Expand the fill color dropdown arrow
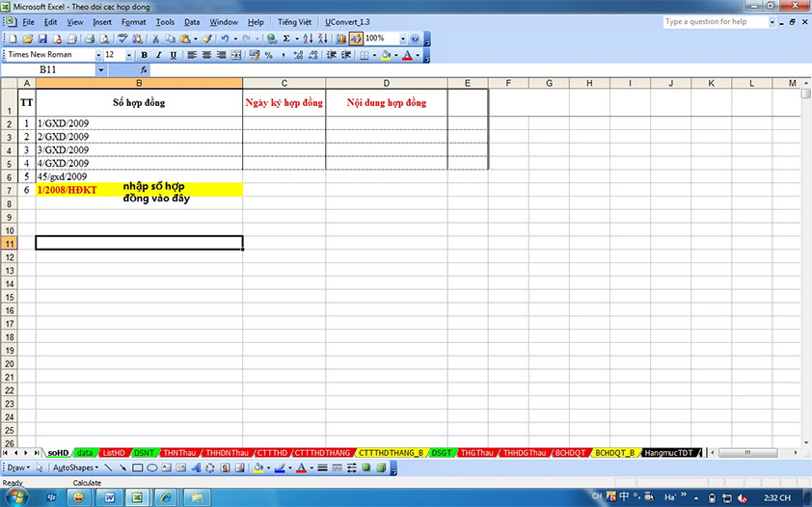The height and width of the screenshot is (507, 812). [395, 55]
